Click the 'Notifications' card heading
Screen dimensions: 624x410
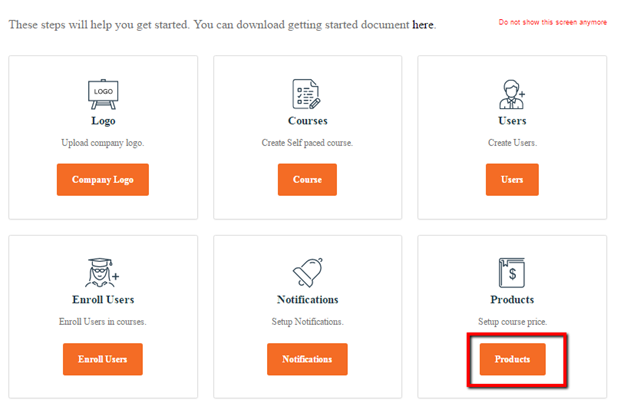tap(308, 299)
